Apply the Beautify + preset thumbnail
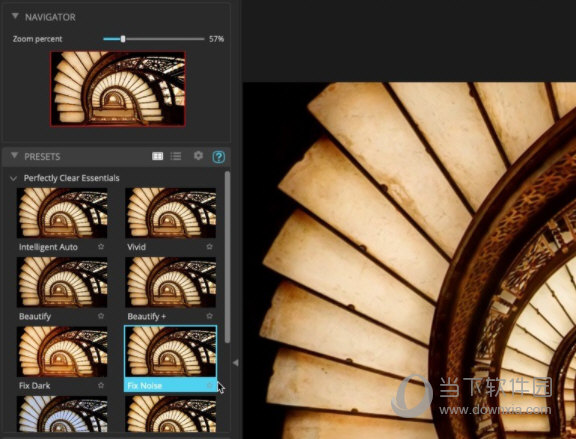 tap(170, 282)
